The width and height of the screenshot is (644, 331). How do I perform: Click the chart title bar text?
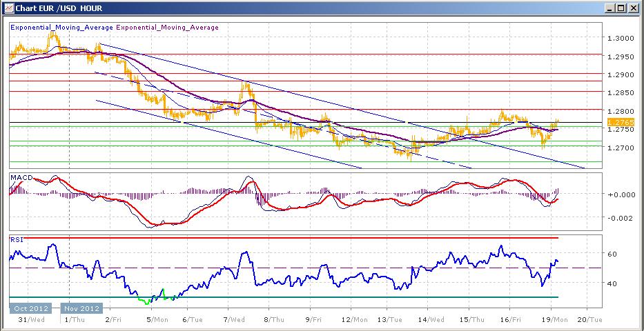click(55, 8)
